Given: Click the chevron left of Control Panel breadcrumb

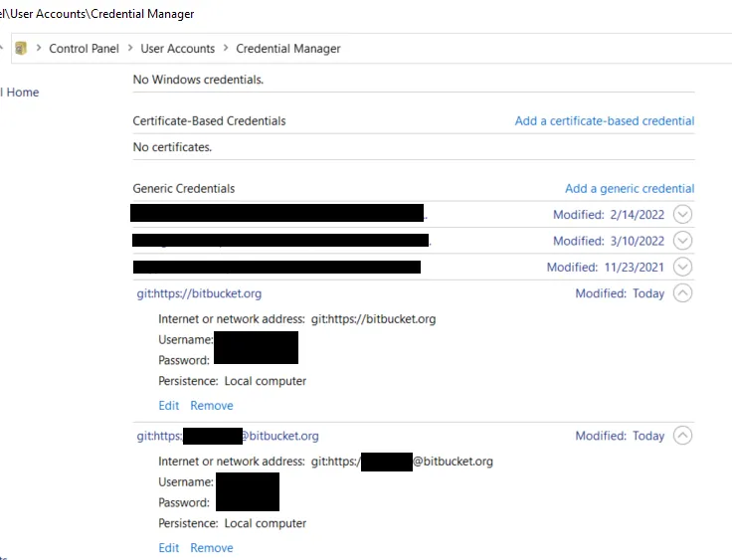Looking at the screenshot, I should click(x=39, y=48).
